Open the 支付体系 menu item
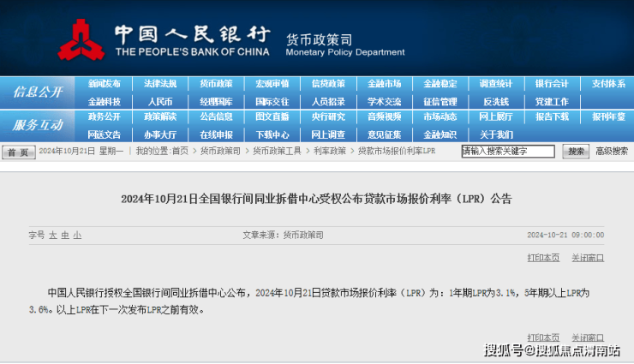 608,84
